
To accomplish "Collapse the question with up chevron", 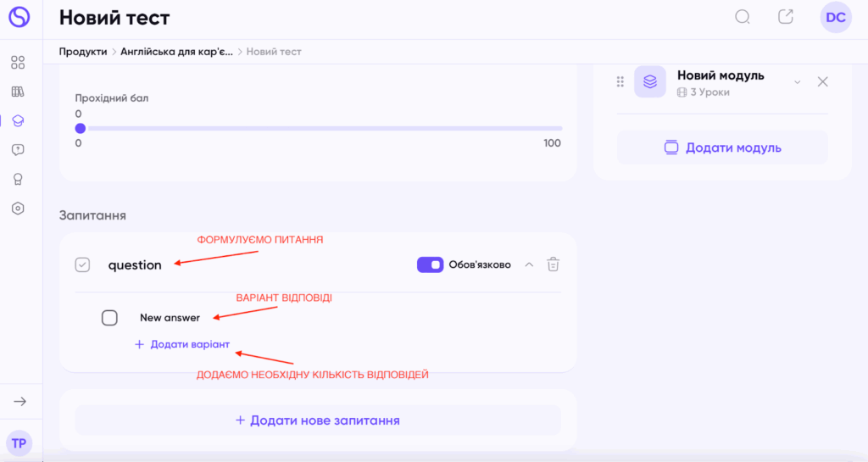I will pyautogui.click(x=529, y=264).
